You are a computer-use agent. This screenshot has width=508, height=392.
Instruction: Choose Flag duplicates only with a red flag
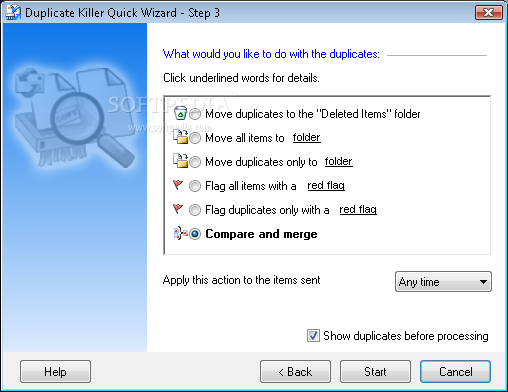click(x=195, y=210)
